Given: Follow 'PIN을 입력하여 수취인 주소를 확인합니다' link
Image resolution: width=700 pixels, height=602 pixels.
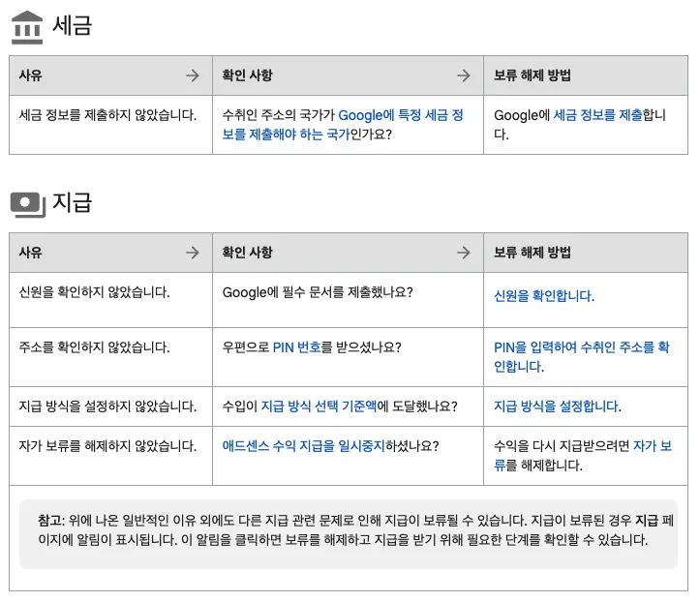Looking at the screenshot, I should pyautogui.click(x=581, y=356).
